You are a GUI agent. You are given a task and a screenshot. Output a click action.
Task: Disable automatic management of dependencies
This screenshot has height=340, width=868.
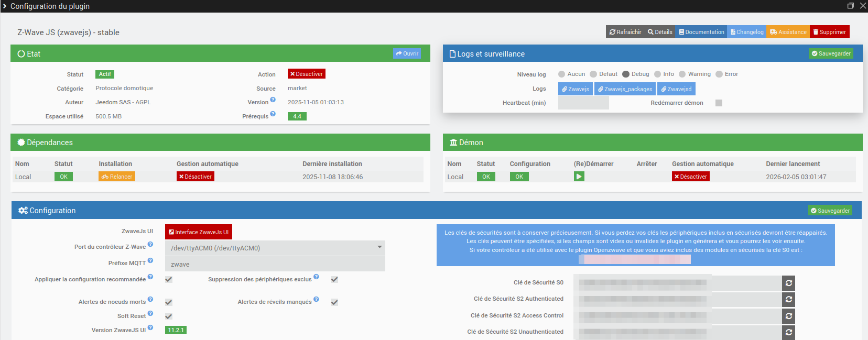click(x=196, y=177)
